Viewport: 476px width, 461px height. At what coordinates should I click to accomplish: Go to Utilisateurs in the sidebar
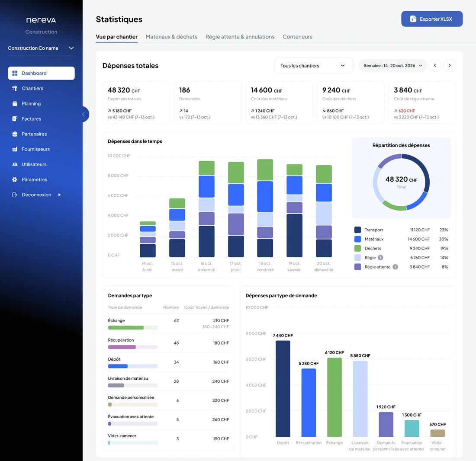(x=41, y=164)
